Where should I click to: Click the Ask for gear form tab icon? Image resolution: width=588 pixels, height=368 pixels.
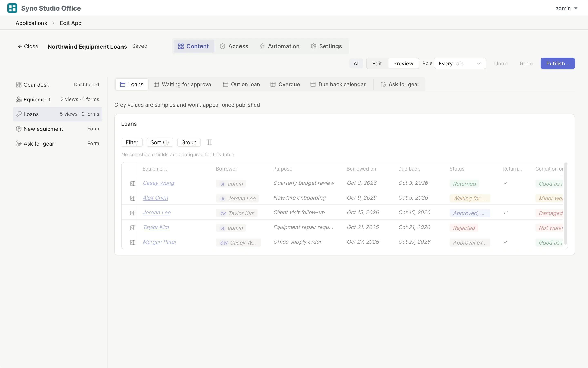click(x=383, y=84)
